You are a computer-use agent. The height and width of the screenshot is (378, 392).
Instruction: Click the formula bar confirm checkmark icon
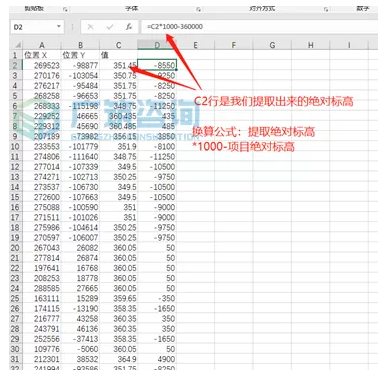pyautogui.click(x=110, y=27)
